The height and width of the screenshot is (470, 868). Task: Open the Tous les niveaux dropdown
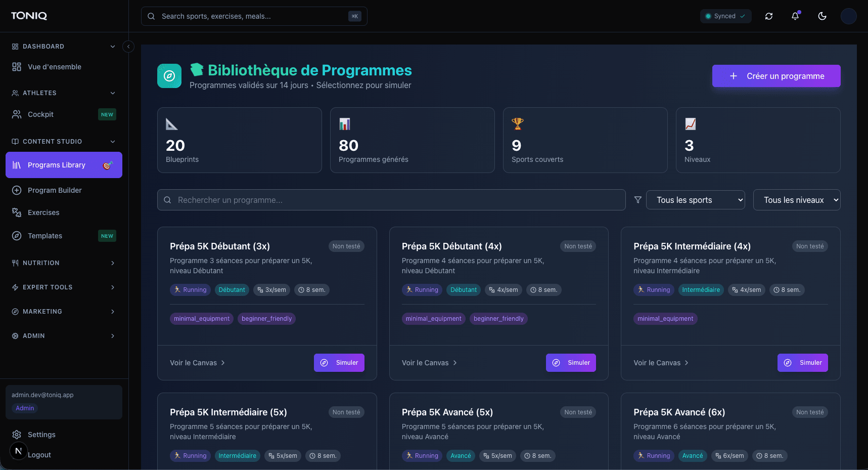tap(797, 200)
